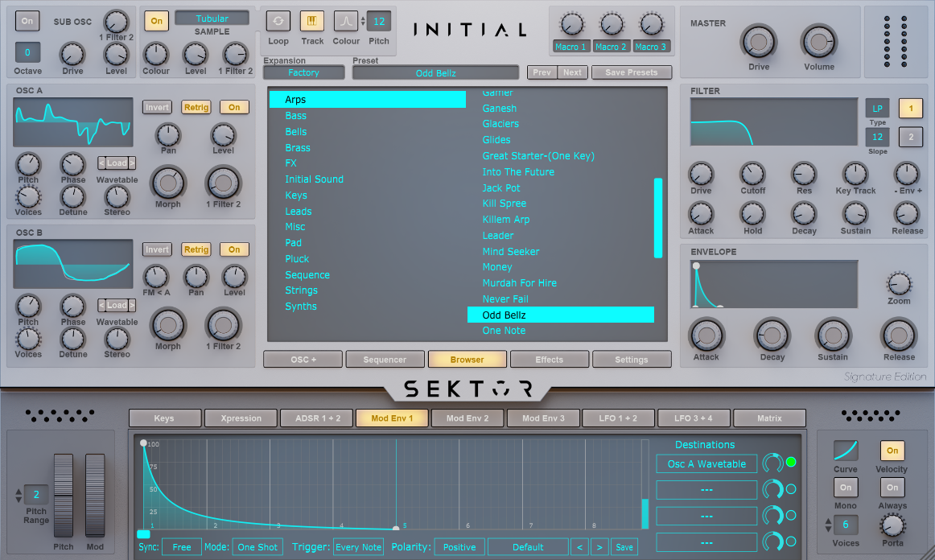Turn off the OSC B On switch
Screen dimensions: 935x560
[234, 249]
